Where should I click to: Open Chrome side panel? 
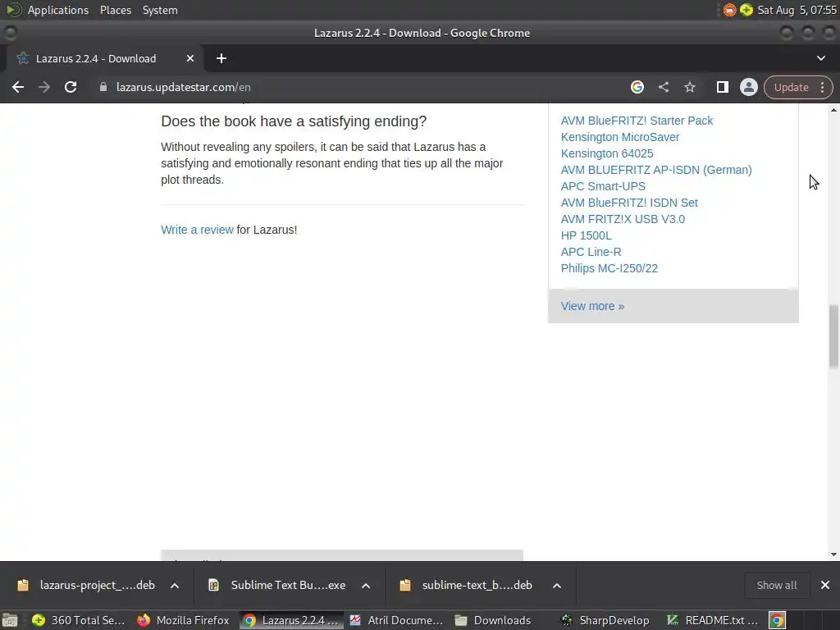722,87
